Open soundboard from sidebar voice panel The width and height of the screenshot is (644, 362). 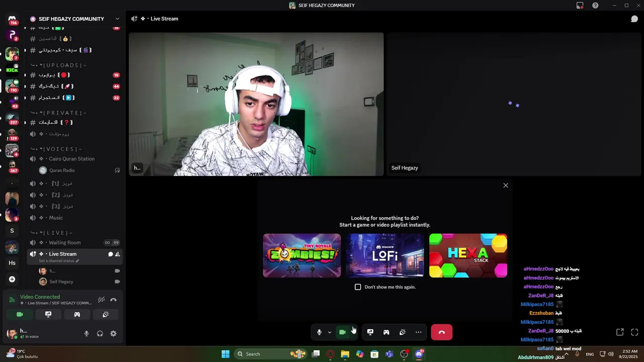tap(106, 314)
